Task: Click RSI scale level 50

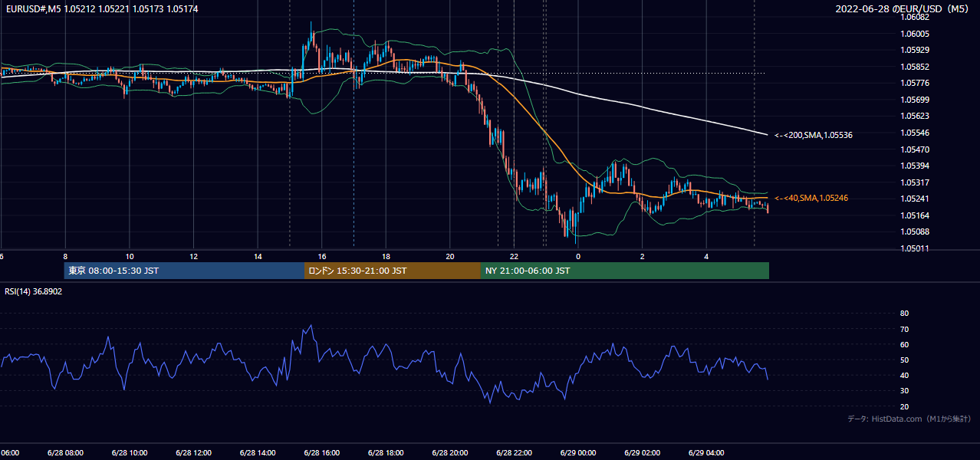Action: tap(904, 360)
